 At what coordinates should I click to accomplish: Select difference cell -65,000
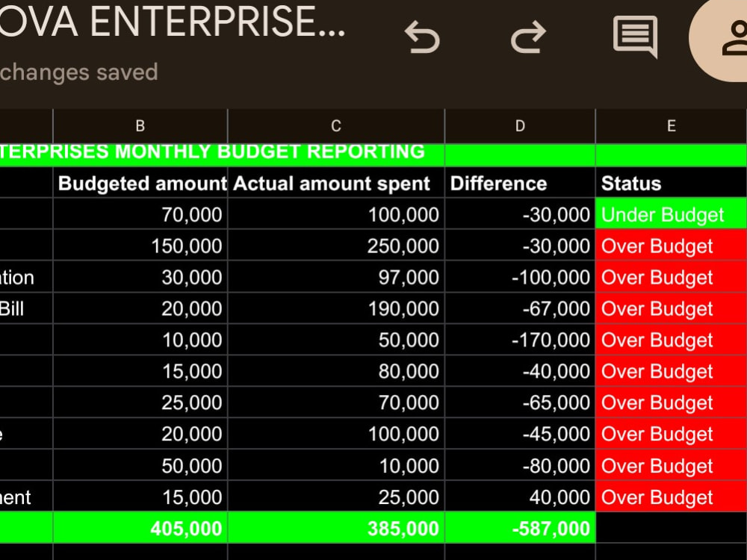click(520, 402)
